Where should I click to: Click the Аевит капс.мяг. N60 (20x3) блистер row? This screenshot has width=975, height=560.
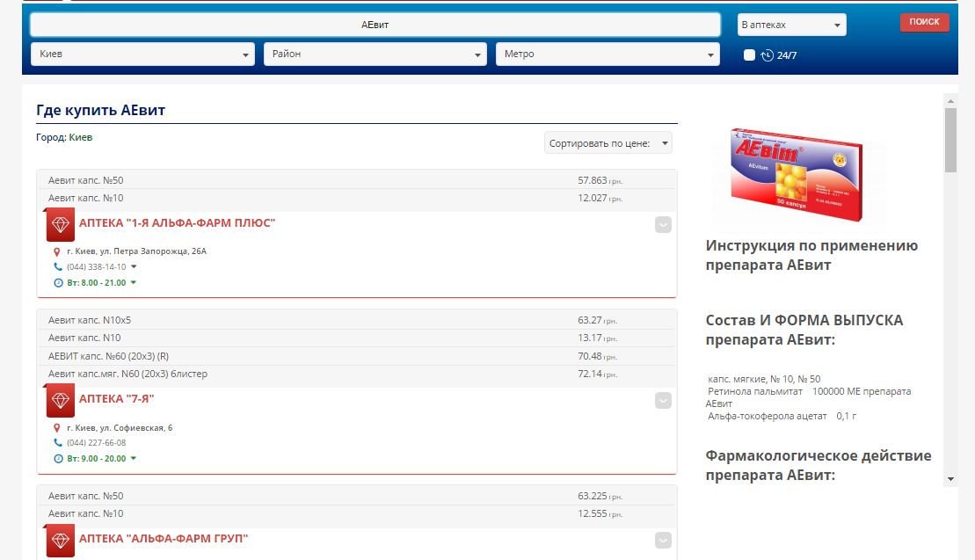click(x=357, y=374)
